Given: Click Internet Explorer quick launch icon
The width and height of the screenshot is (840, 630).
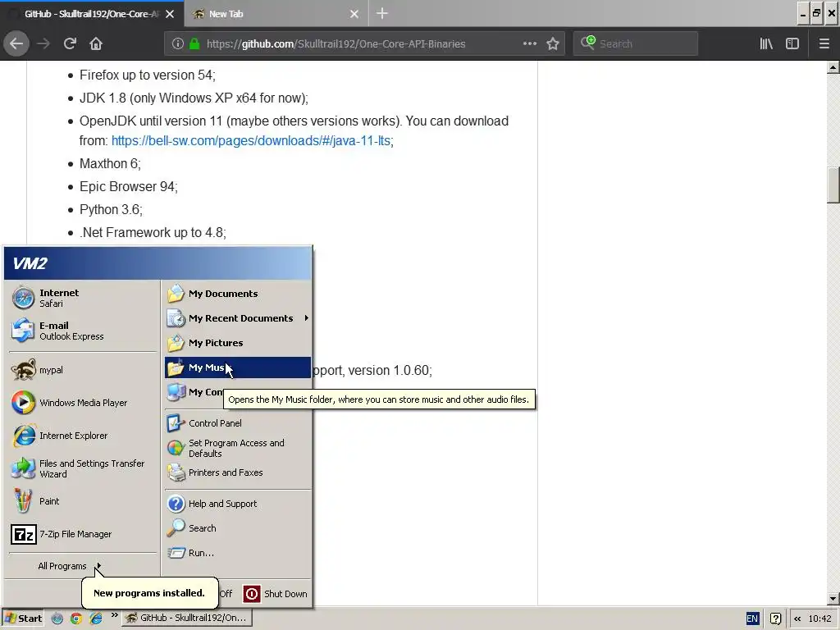Looking at the screenshot, I should click(96, 619).
